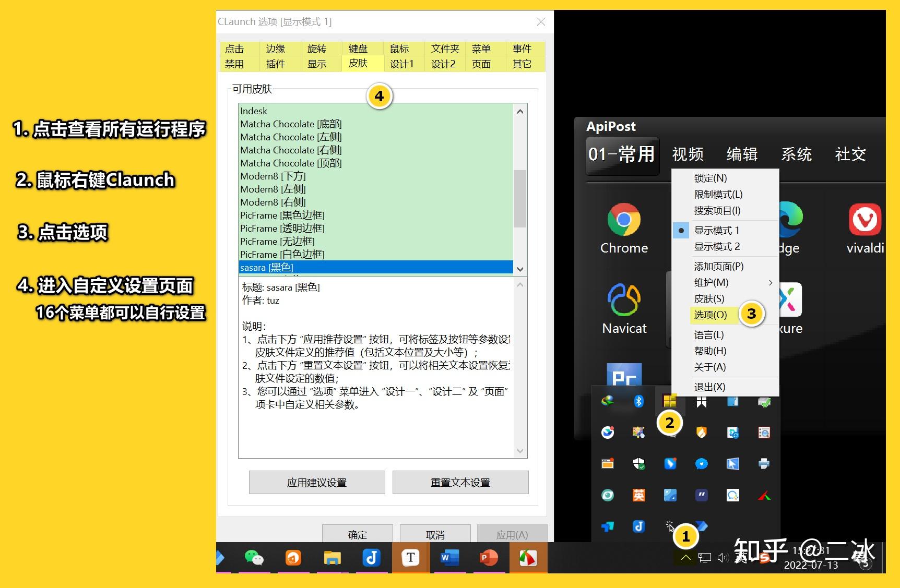
Task: Select 显示模式 2 in the context menu
Action: 717,246
